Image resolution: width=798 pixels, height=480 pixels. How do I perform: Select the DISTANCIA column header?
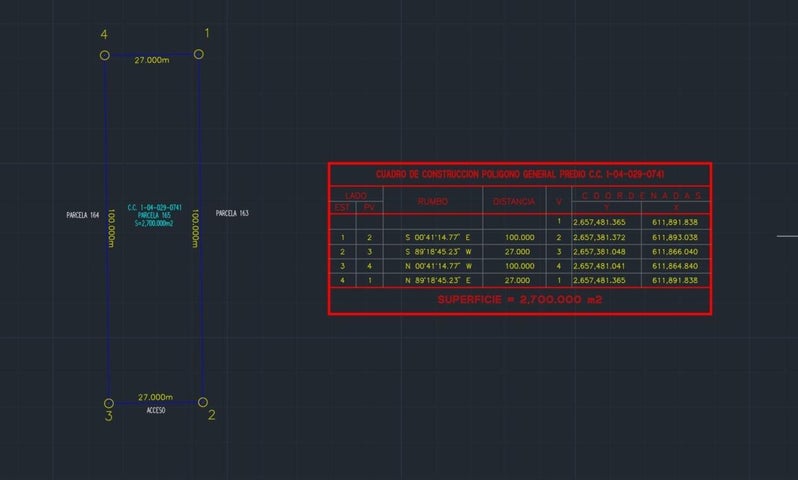tap(514, 202)
